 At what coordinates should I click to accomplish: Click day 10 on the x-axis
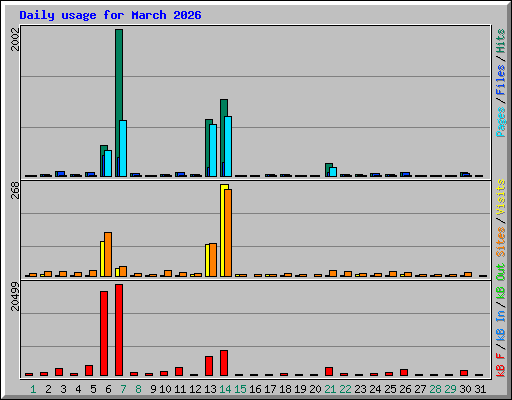click(165, 389)
